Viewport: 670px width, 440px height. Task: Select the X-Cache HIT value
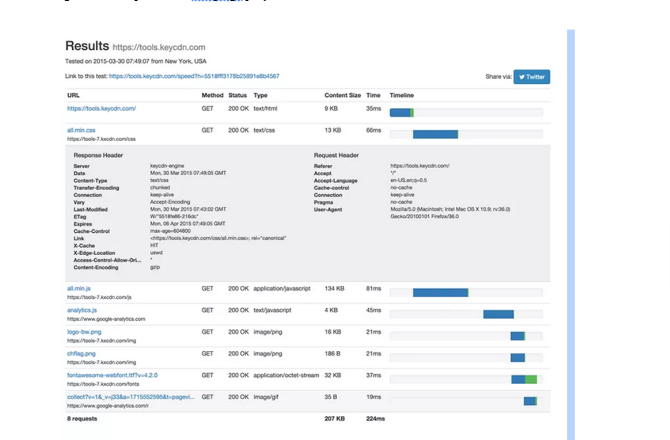(154, 246)
